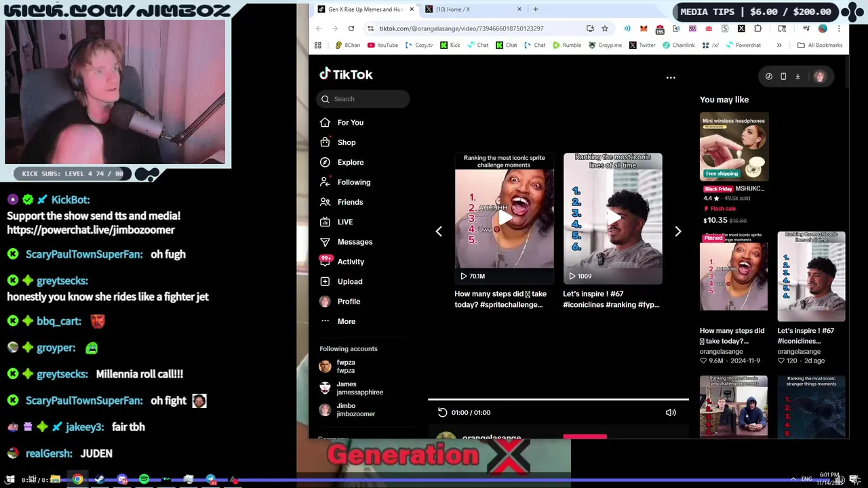Open the Let's inspire #67 thumbnail in You may like
Screen dimensions: 868x488
[x=811, y=276]
